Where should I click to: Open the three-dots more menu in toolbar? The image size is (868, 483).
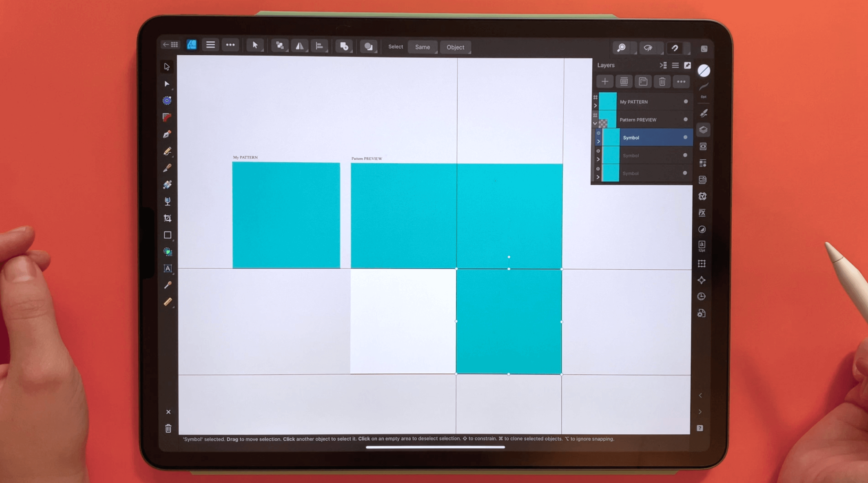coord(230,45)
